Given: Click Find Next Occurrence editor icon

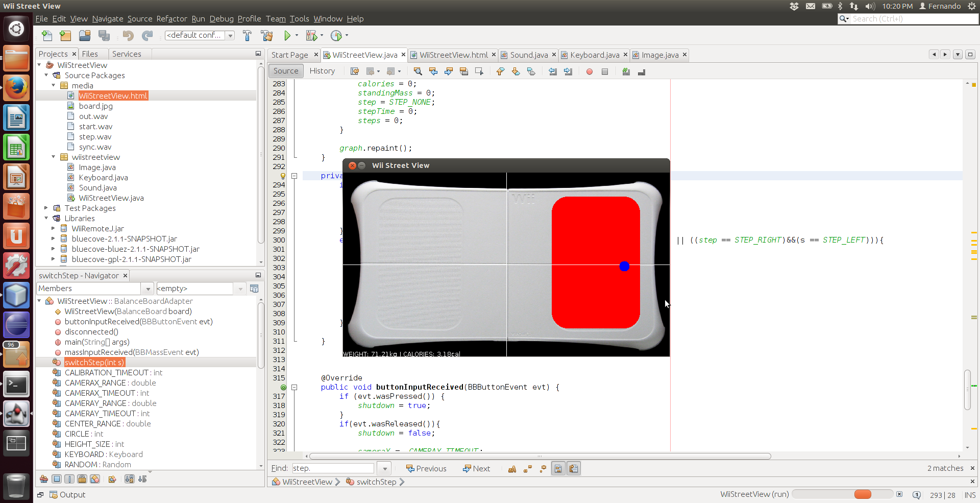Looking at the screenshot, I should coord(449,71).
